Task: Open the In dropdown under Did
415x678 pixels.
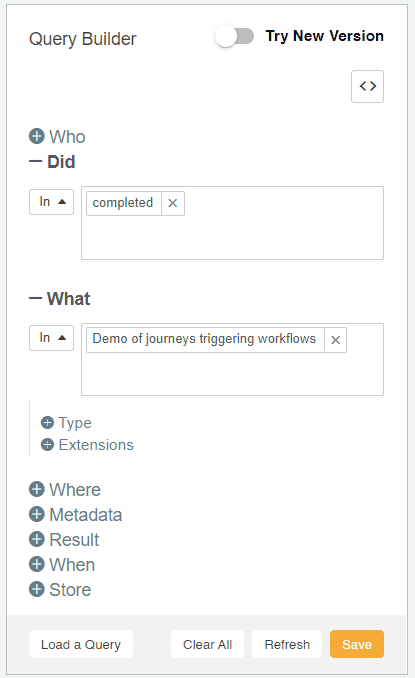Action: coord(51,202)
